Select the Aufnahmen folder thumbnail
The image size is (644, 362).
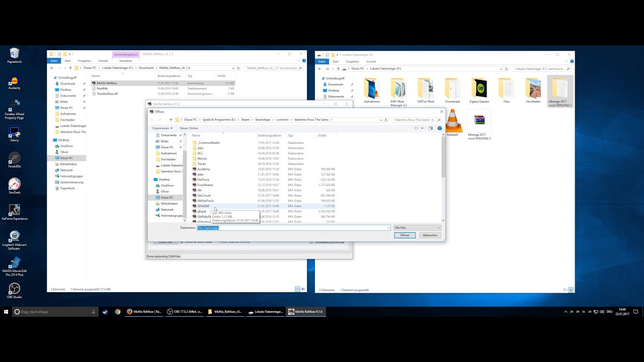(372, 91)
